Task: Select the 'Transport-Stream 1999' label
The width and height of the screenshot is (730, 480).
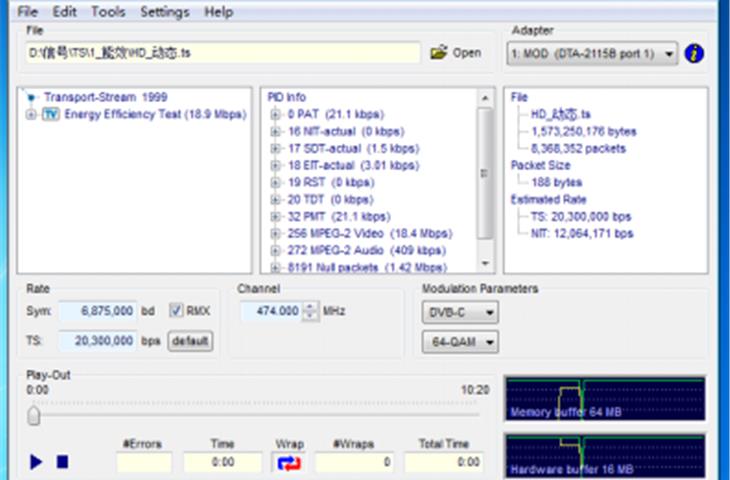Action: point(106,97)
